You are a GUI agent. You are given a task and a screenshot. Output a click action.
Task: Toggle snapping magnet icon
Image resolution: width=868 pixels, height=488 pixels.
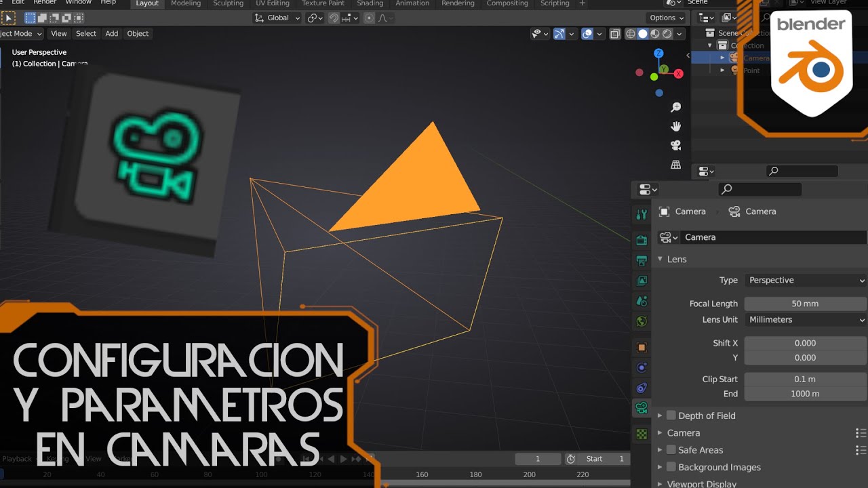click(334, 18)
